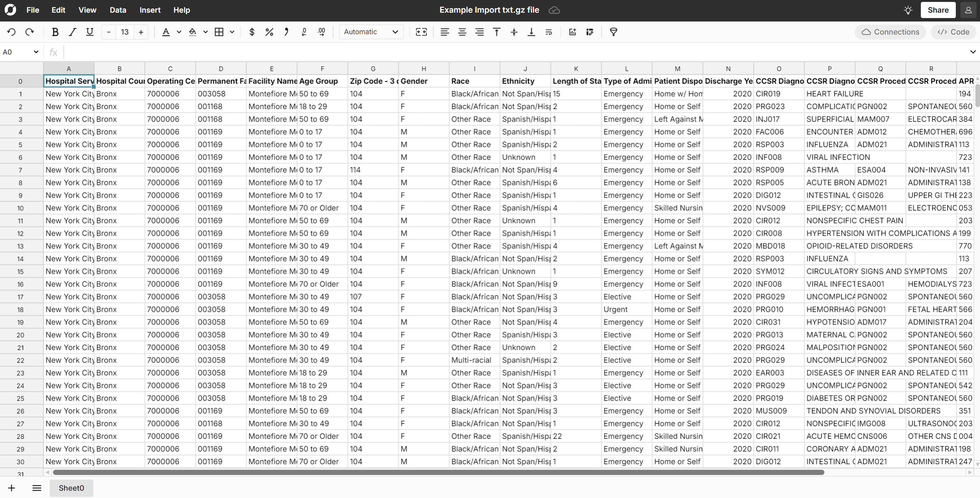Open the View menu

(x=86, y=10)
